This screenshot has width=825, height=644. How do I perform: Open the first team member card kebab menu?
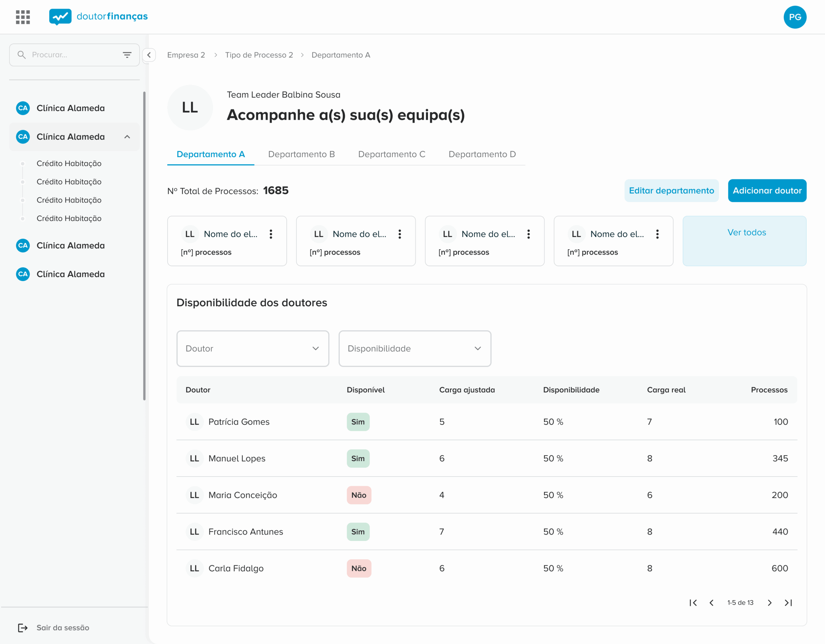(271, 234)
